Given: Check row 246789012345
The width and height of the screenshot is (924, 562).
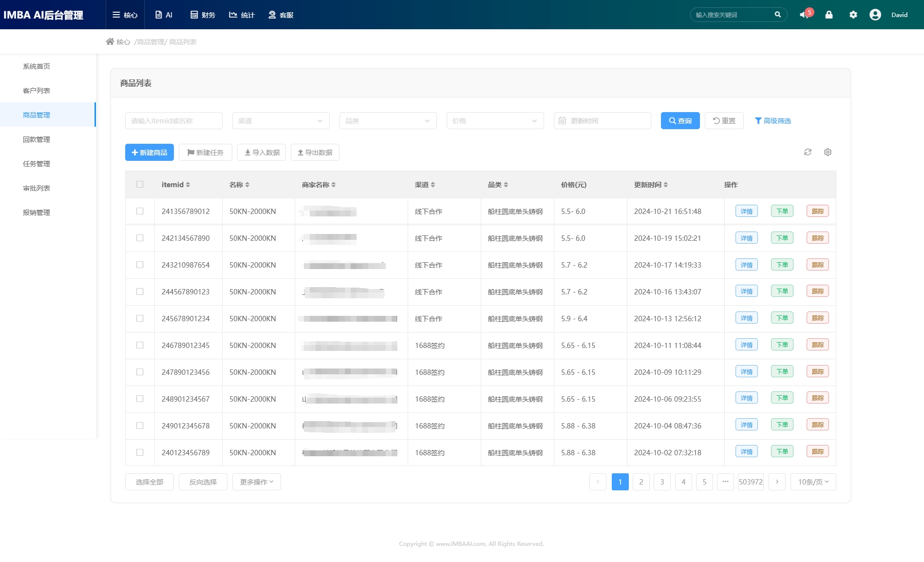Looking at the screenshot, I should coord(140,345).
